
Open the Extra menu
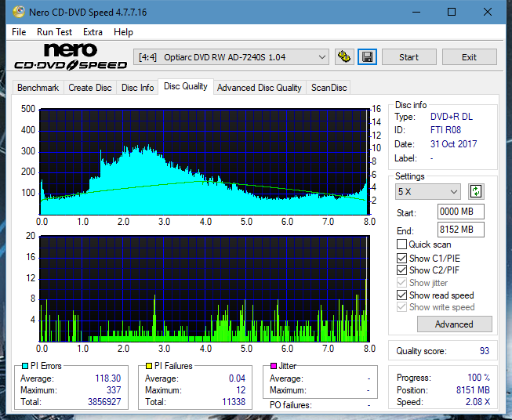tap(93, 32)
